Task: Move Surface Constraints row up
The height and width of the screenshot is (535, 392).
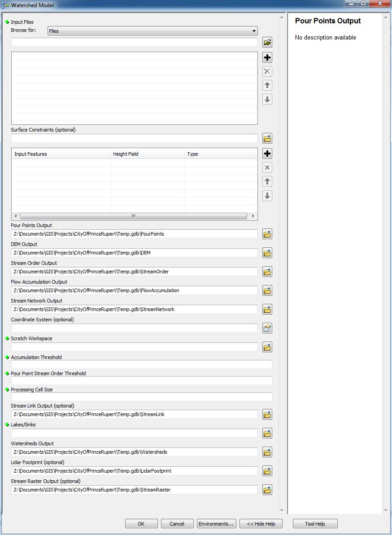Action: (267, 181)
